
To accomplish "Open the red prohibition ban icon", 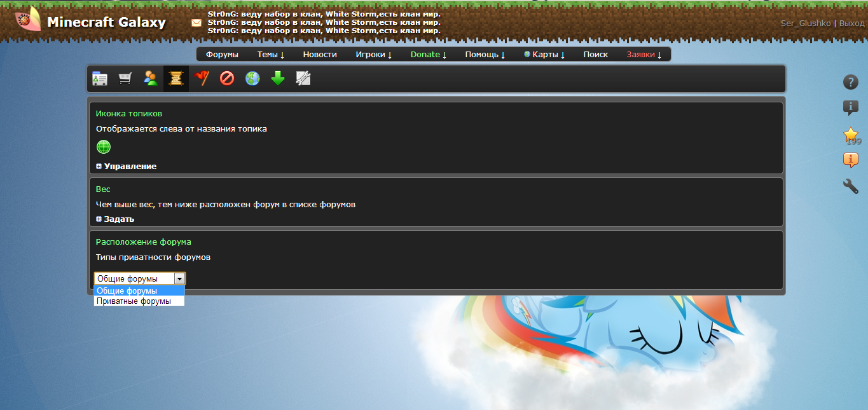I will tap(227, 79).
